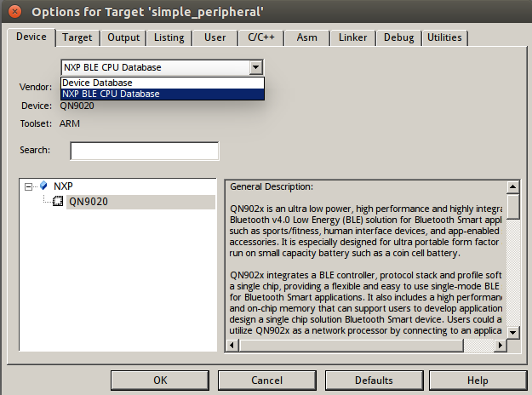Screen dimensions: 532x395
Task: Open the Listing tab
Action: 169,37
